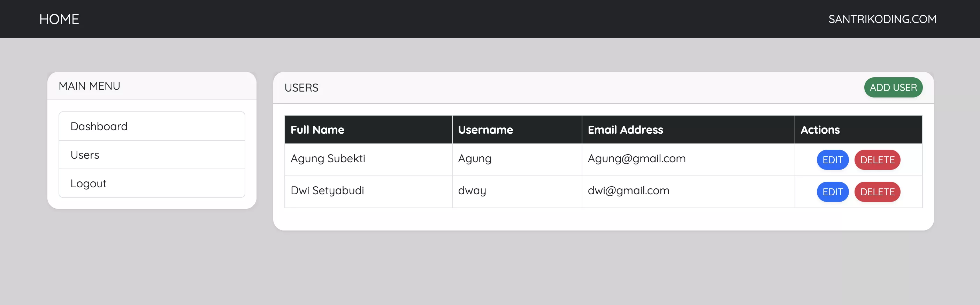Select the Dwi Setyabudi name cell
This screenshot has height=305, width=980.
[368, 192]
